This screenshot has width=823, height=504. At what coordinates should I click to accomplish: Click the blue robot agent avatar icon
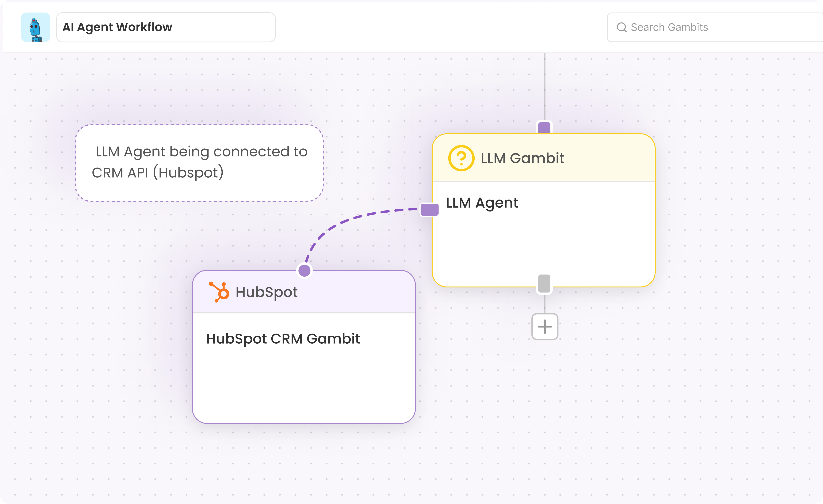tap(35, 27)
